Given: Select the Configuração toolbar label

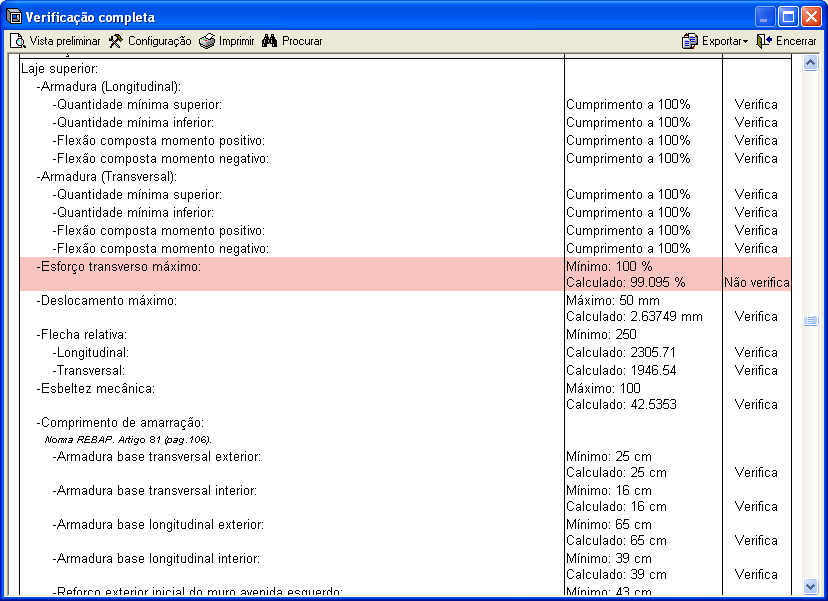Looking at the screenshot, I should 159,41.
